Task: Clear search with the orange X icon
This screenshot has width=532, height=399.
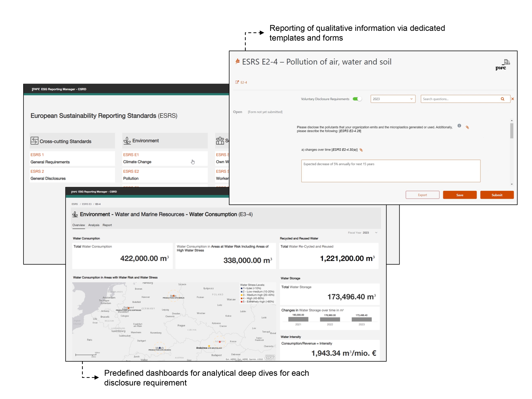Action: [512, 99]
